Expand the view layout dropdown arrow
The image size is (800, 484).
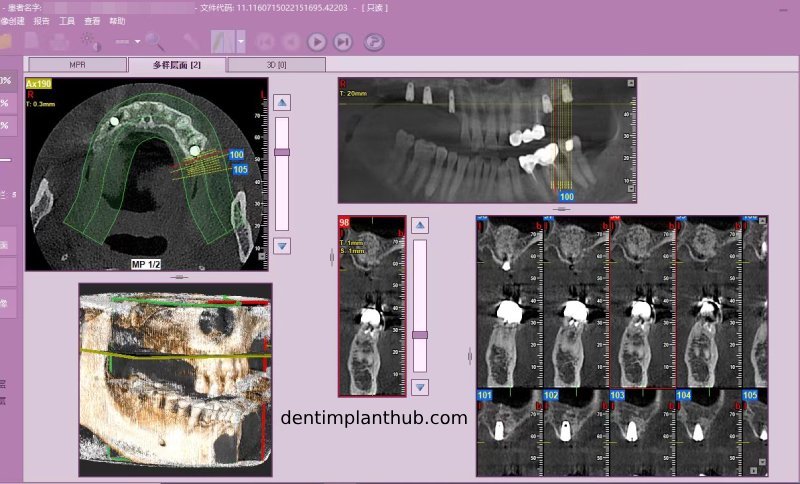click(241, 41)
